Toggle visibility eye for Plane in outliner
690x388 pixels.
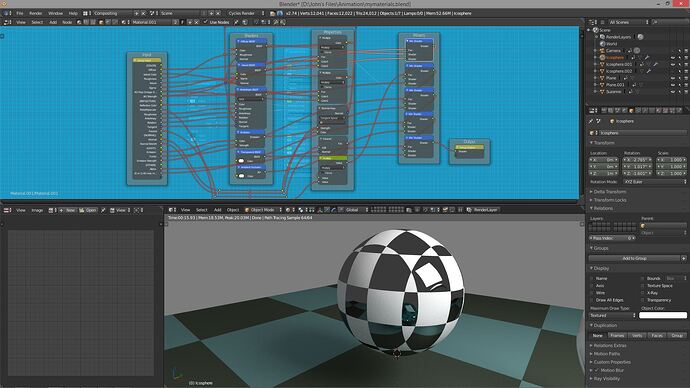(673, 78)
